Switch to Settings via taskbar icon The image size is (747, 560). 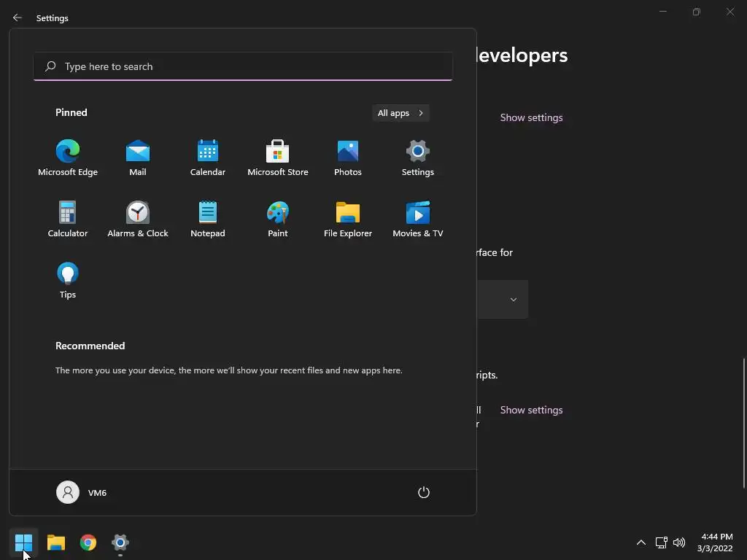coord(120,542)
